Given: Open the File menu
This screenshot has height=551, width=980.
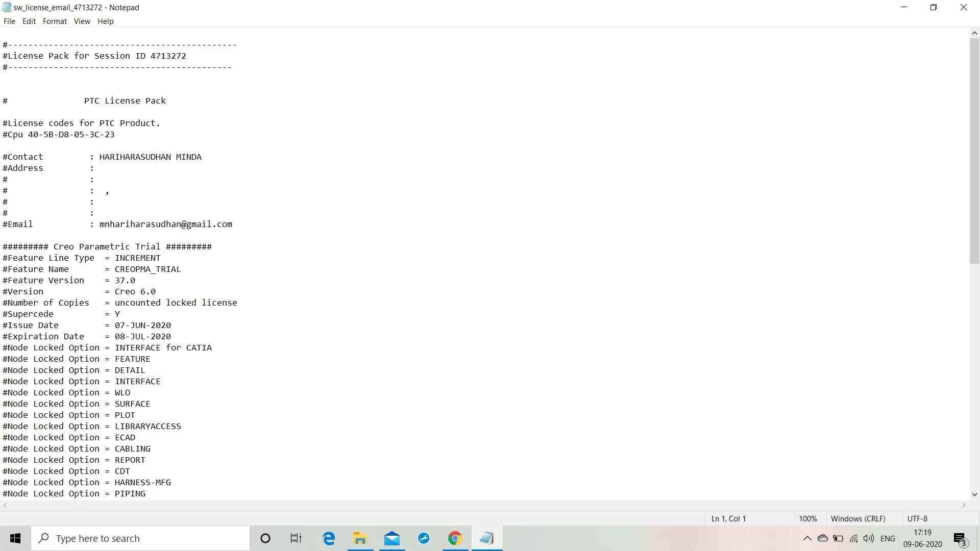Looking at the screenshot, I should 9,21.
